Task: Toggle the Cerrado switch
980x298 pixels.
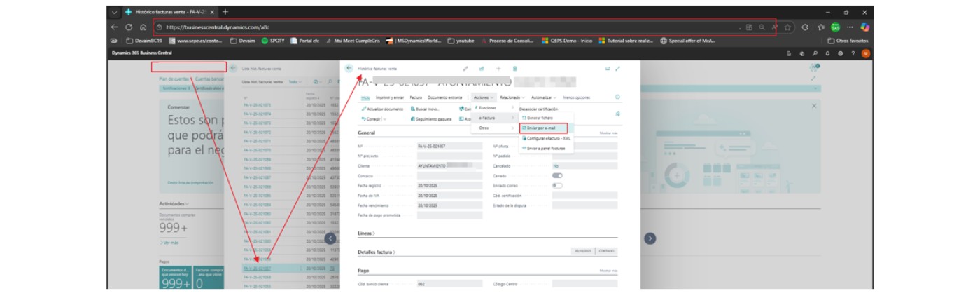Action: 557,175
